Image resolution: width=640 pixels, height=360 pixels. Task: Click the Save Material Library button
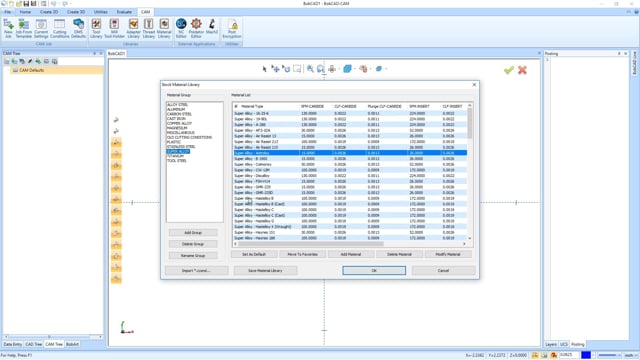coord(265,271)
